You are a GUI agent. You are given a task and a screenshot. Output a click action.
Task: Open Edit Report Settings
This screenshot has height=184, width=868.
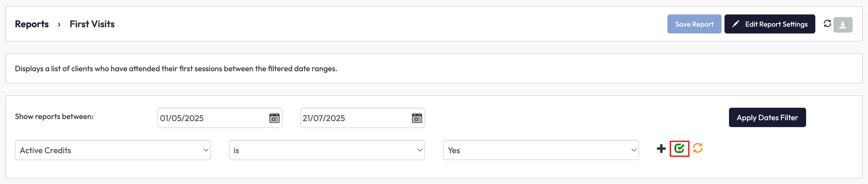coord(769,24)
